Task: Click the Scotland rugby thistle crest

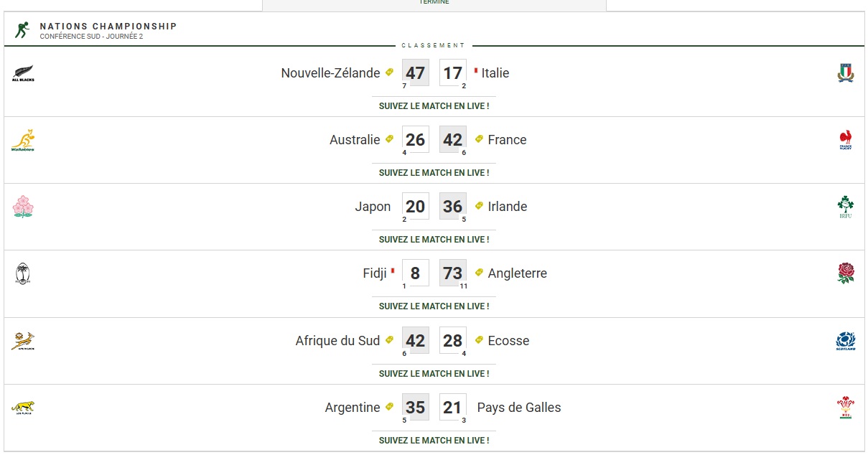Action: point(846,341)
